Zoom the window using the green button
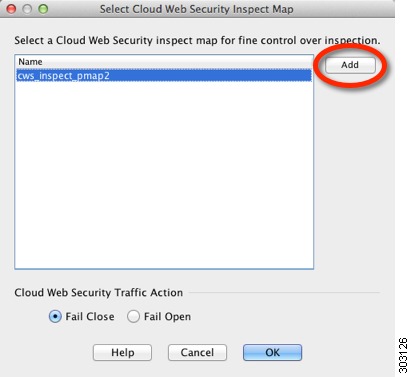The height and width of the screenshot is (377, 408). pos(43,9)
